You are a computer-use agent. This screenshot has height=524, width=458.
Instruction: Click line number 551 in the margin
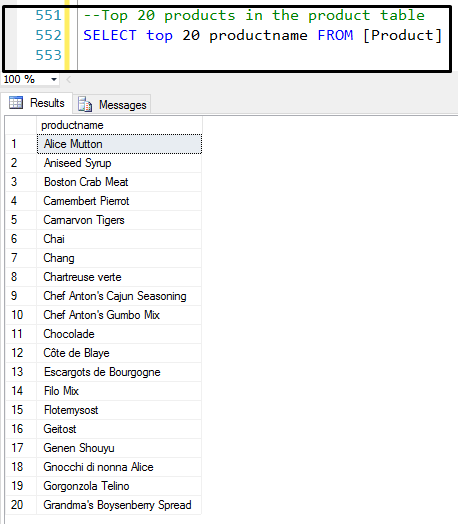coord(49,15)
